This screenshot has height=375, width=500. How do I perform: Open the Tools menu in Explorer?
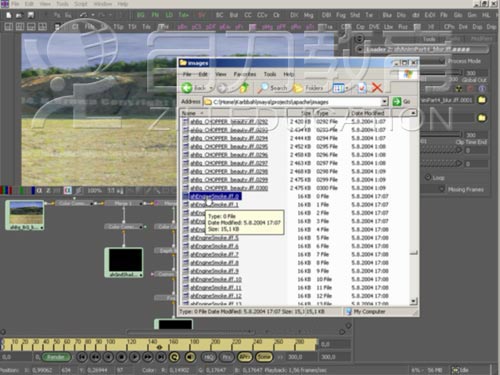tap(270, 74)
